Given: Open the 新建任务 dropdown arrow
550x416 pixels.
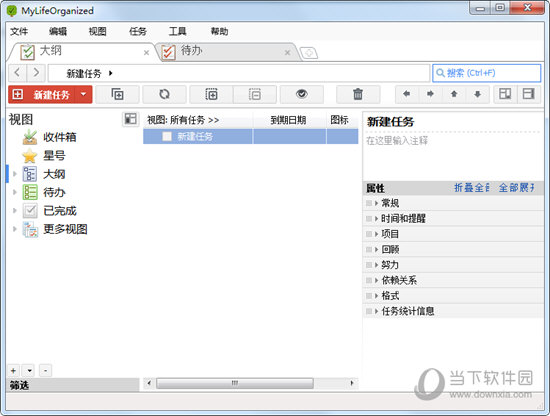Looking at the screenshot, I should click(83, 94).
